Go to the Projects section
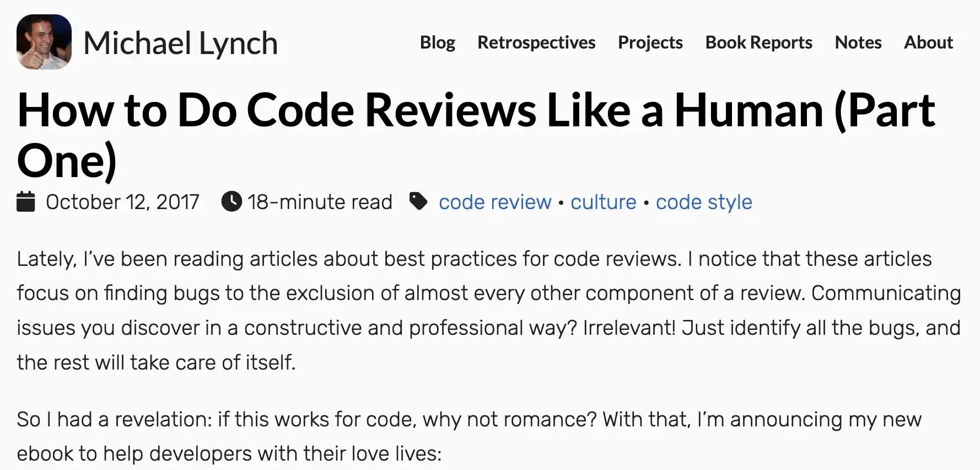The width and height of the screenshot is (980, 470). [650, 42]
